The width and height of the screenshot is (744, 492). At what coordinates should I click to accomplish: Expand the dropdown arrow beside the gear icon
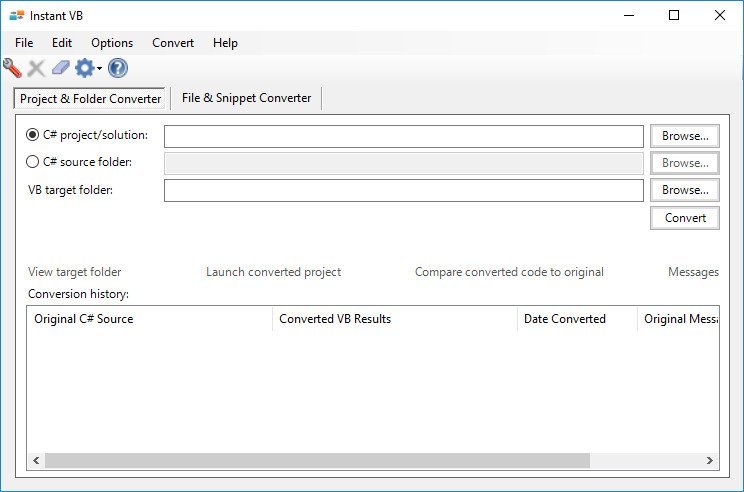[x=99, y=69]
